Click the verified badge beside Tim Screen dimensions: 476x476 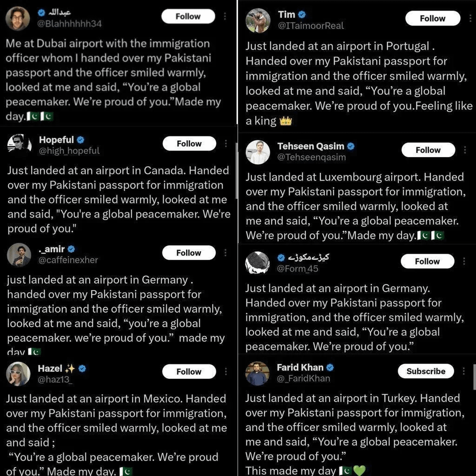(x=302, y=15)
